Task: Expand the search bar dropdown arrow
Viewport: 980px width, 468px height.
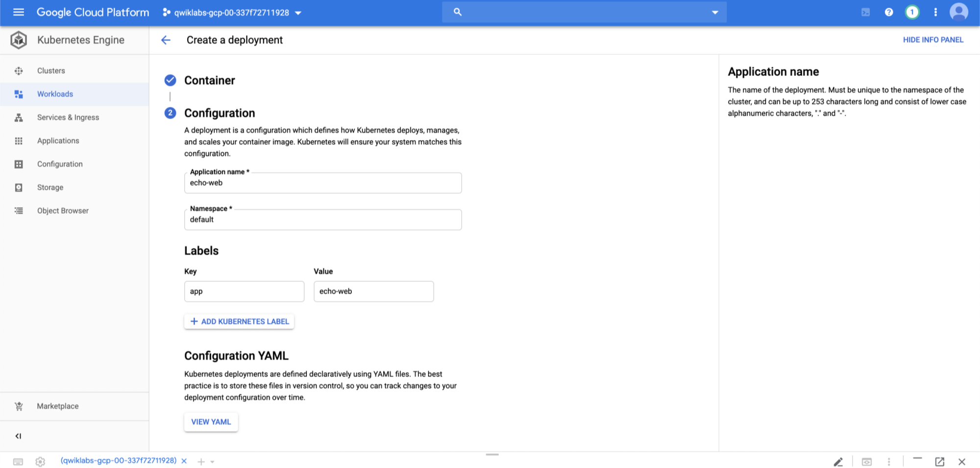Action: point(715,12)
